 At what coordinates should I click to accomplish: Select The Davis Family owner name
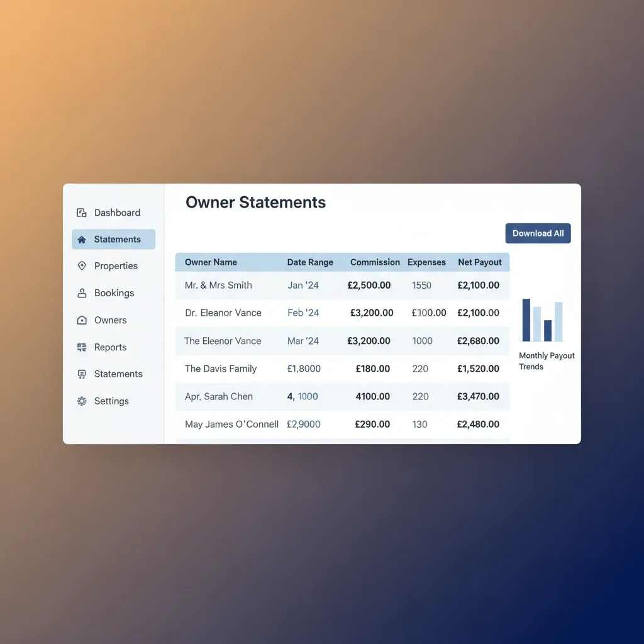tap(221, 369)
